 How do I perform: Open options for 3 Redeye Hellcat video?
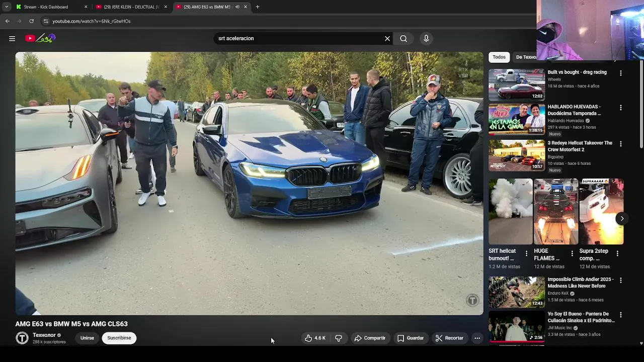[x=620, y=144]
